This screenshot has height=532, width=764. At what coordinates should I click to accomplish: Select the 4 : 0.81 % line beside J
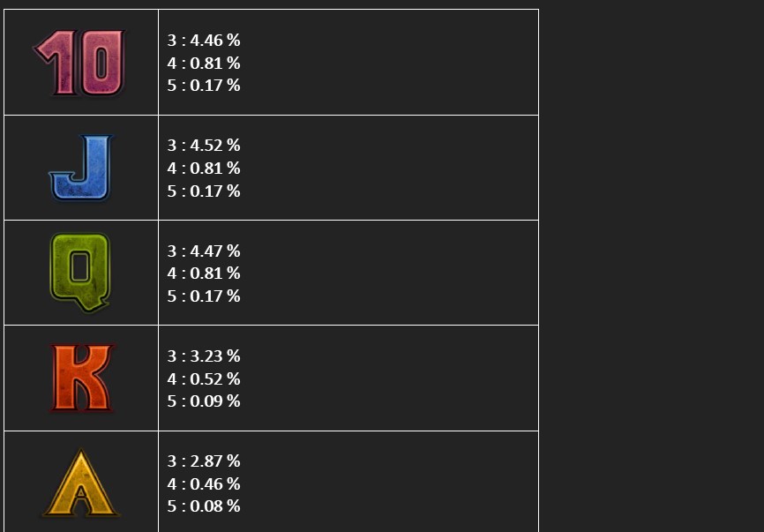click(204, 169)
